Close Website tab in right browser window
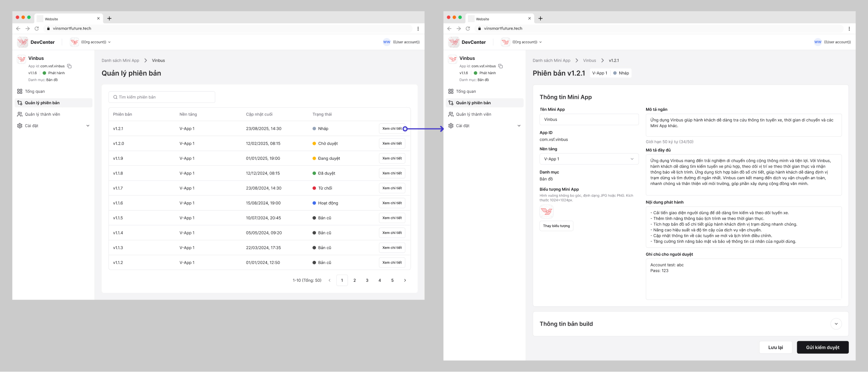 529,19
